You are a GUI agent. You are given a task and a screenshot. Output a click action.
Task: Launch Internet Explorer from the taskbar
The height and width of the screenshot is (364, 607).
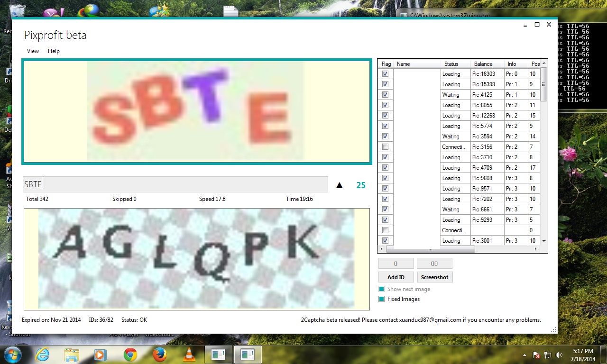click(x=43, y=355)
